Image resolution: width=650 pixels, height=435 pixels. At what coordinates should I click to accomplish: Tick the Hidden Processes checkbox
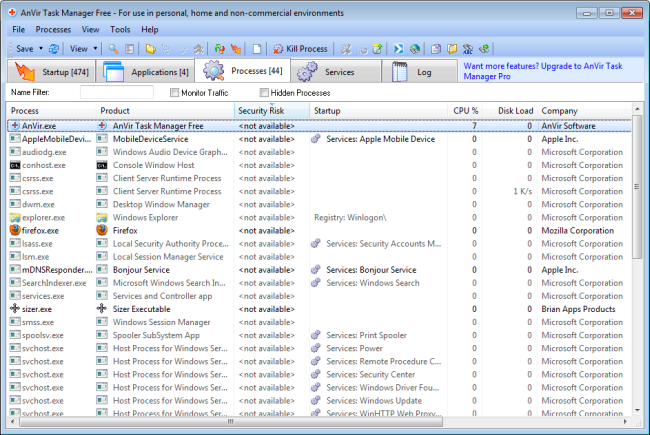coord(264,92)
